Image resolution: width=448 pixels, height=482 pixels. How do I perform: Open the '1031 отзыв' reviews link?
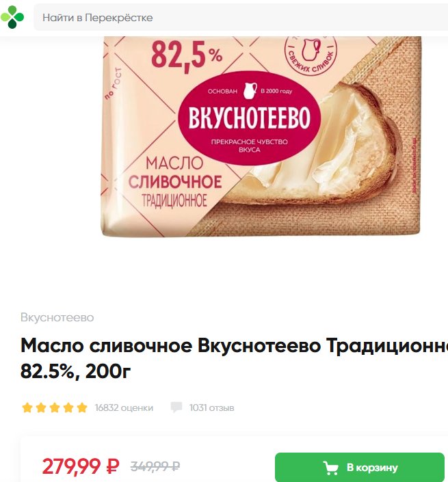click(x=211, y=408)
